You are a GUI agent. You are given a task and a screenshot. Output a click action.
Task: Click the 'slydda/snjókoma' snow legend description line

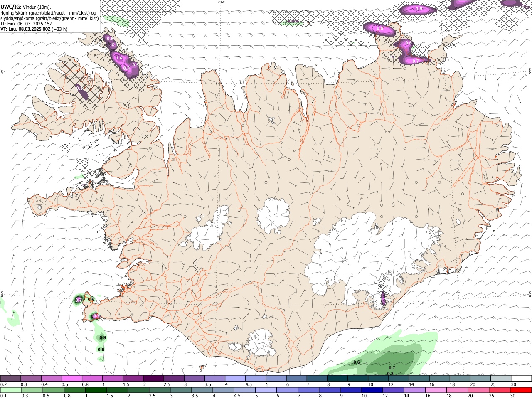click(x=49, y=18)
